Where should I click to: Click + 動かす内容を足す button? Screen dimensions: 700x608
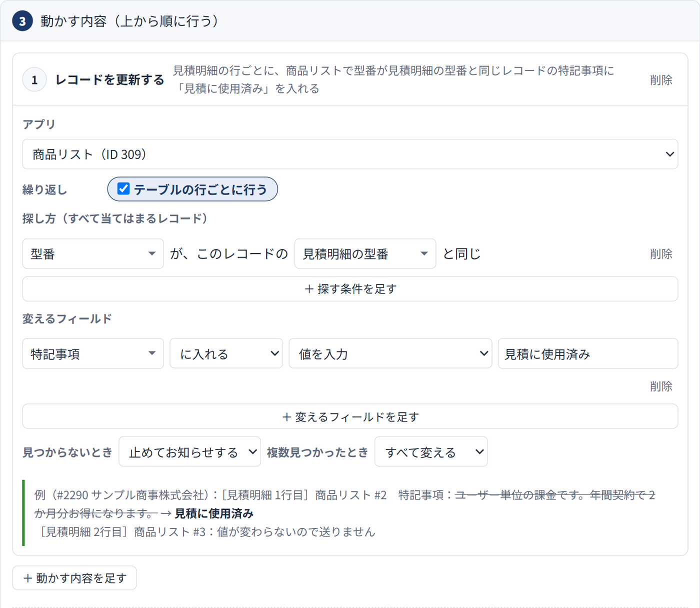tap(74, 578)
